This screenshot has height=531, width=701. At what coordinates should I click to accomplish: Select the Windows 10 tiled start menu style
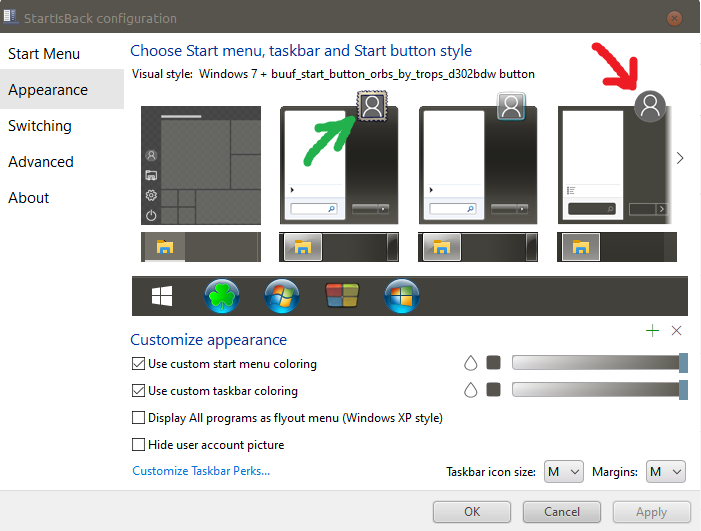tap(201, 165)
